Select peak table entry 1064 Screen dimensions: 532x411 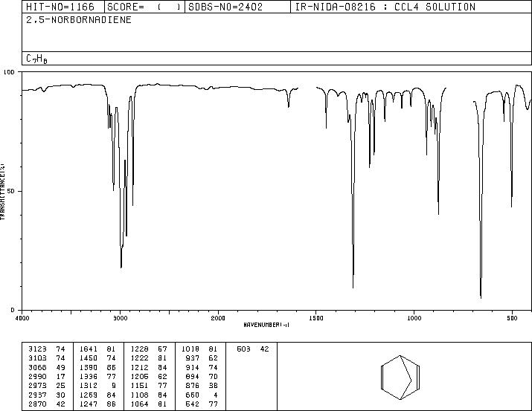(x=139, y=404)
